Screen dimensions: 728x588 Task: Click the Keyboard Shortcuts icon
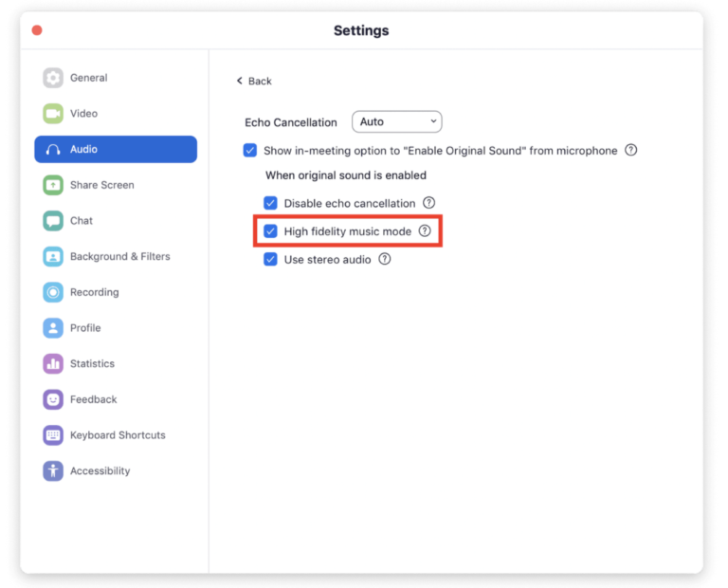(x=53, y=435)
